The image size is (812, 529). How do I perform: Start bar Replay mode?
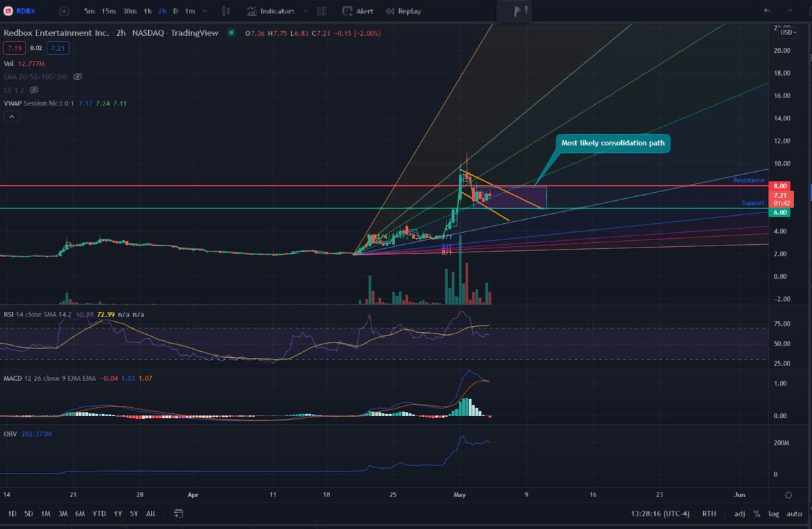click(x=404, y=11)
